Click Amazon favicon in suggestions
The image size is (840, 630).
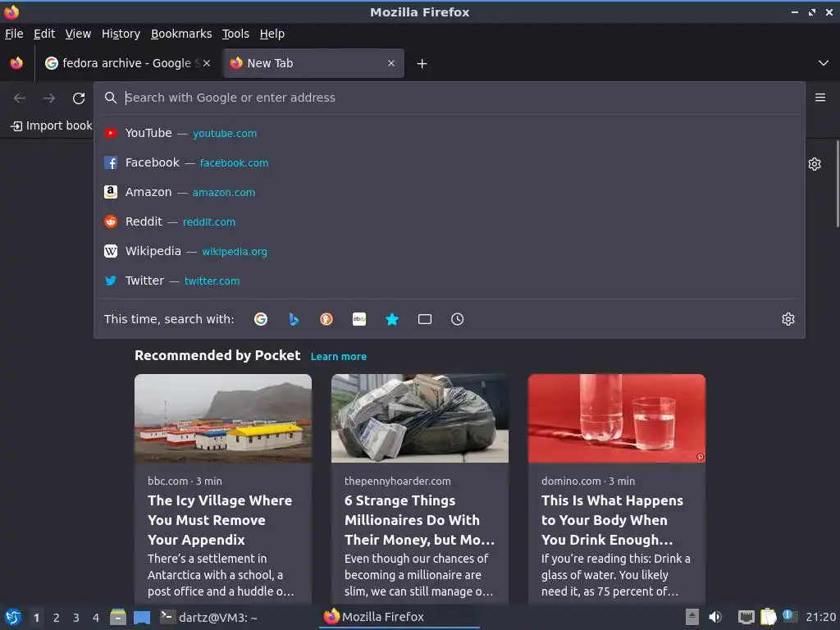click(111, 192)
